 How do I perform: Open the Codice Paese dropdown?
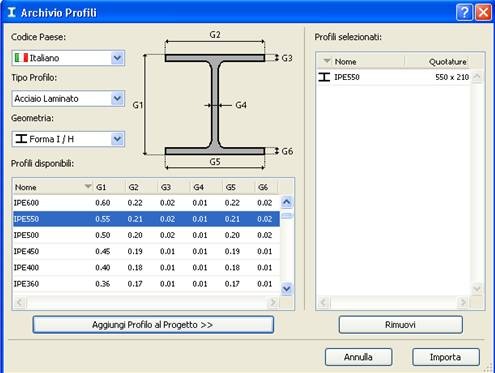pyautogui.click(x=68, y=58)
